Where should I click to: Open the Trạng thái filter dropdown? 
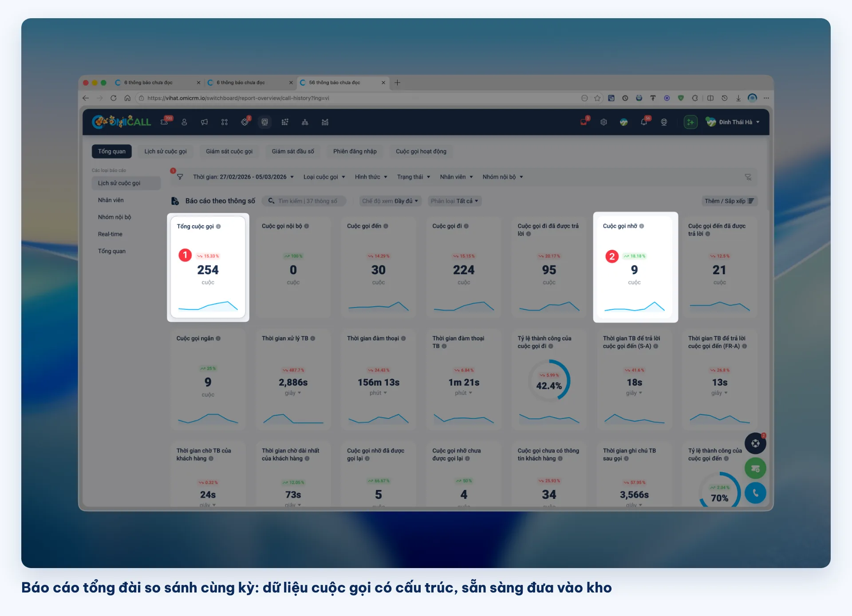pos(414,177)
